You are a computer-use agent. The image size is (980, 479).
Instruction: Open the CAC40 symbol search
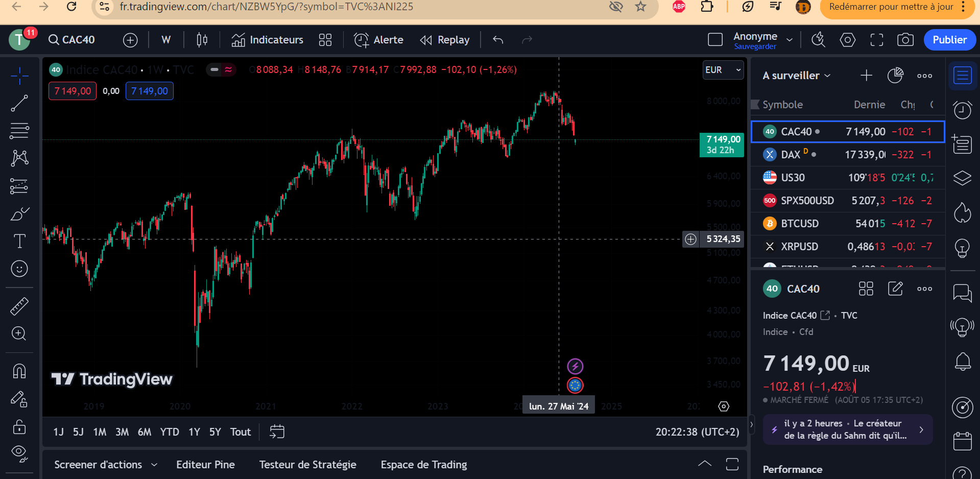(x=71, y=40)
